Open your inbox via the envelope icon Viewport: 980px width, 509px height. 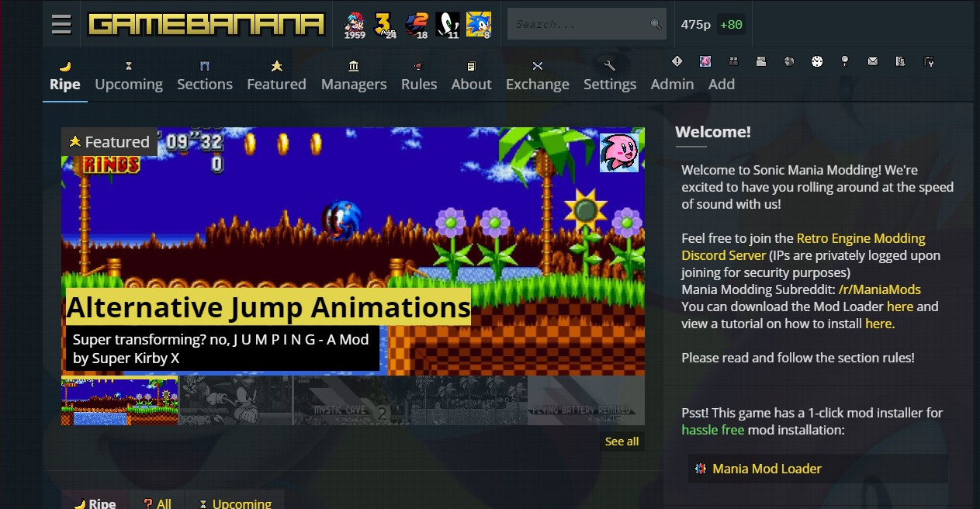(873, 61)
